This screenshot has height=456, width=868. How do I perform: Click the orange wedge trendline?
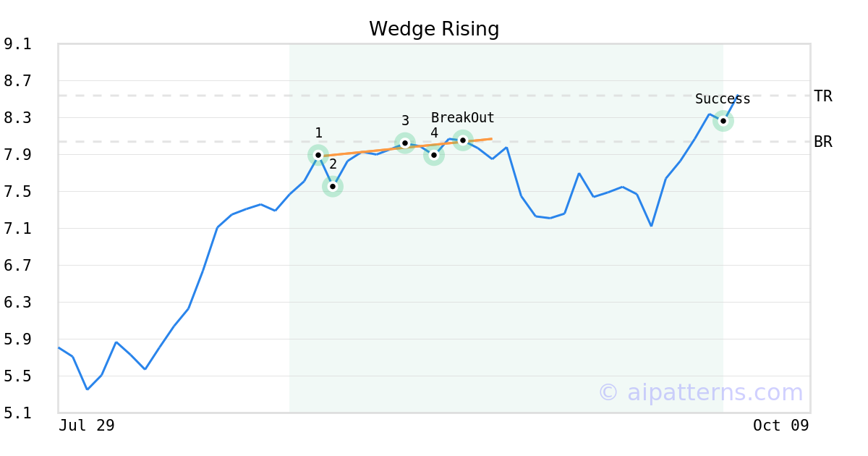point(376,150)
